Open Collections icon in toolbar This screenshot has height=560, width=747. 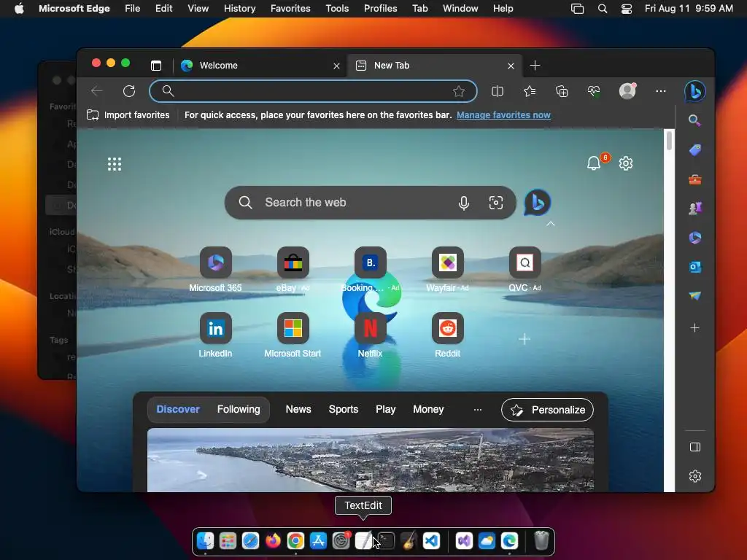pyautogui.click(x=562, y=91)
